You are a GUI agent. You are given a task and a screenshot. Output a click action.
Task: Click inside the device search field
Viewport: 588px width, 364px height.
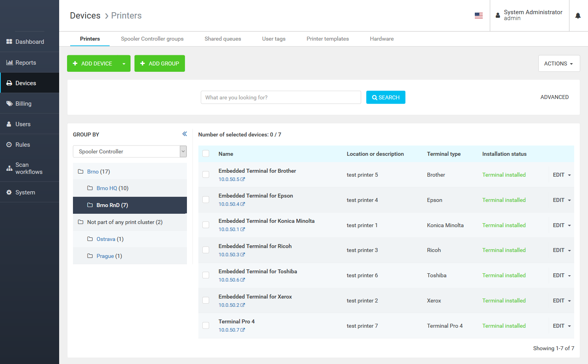(x=281, y=97)
